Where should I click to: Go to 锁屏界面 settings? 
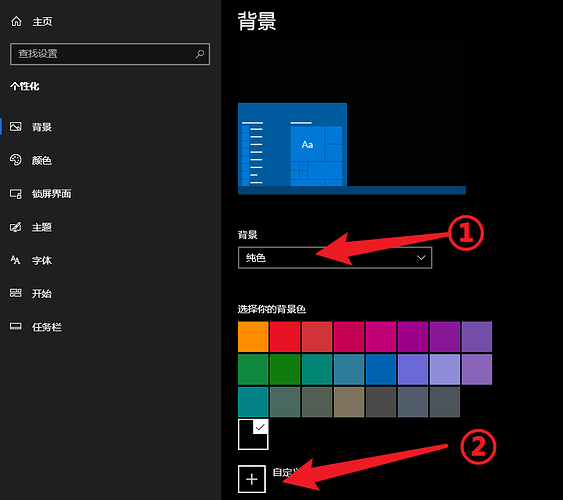[51, 194]
